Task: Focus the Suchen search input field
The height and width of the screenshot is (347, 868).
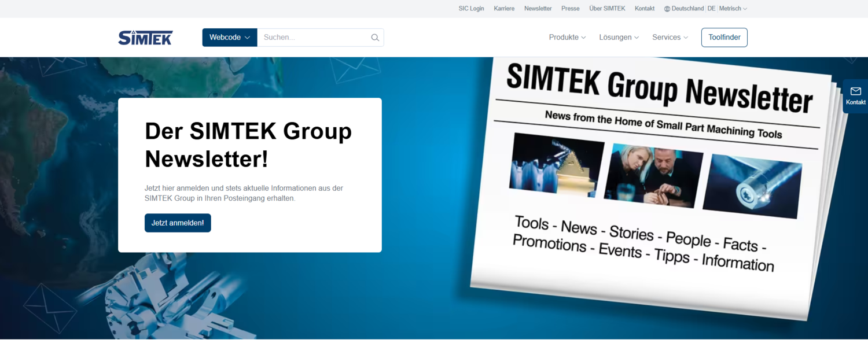Action: tap(312, 38)
